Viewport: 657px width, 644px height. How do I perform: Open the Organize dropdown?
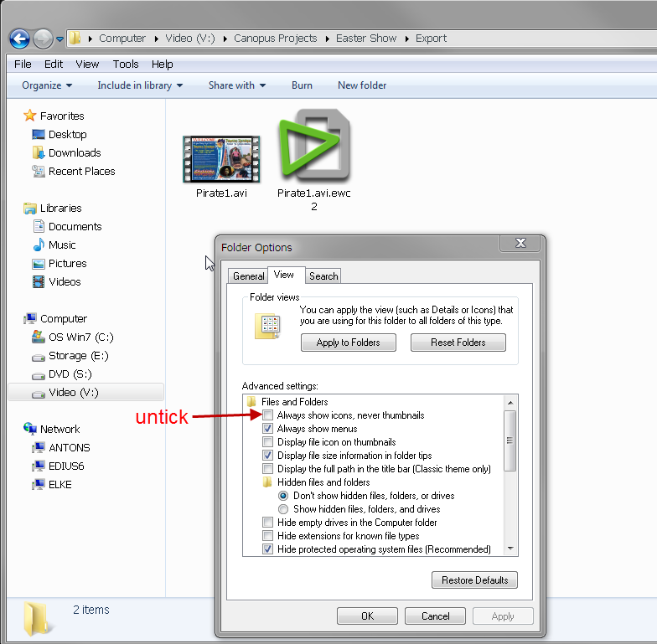pos(47,85)
